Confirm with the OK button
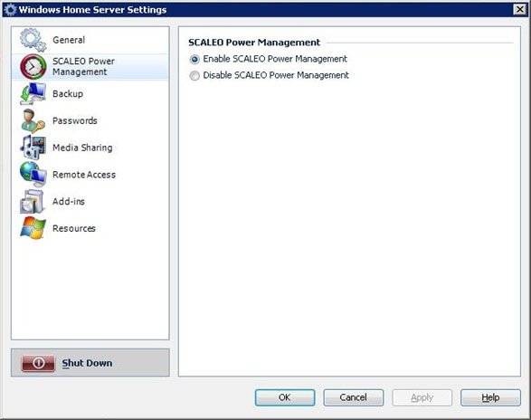 [285, 397]
